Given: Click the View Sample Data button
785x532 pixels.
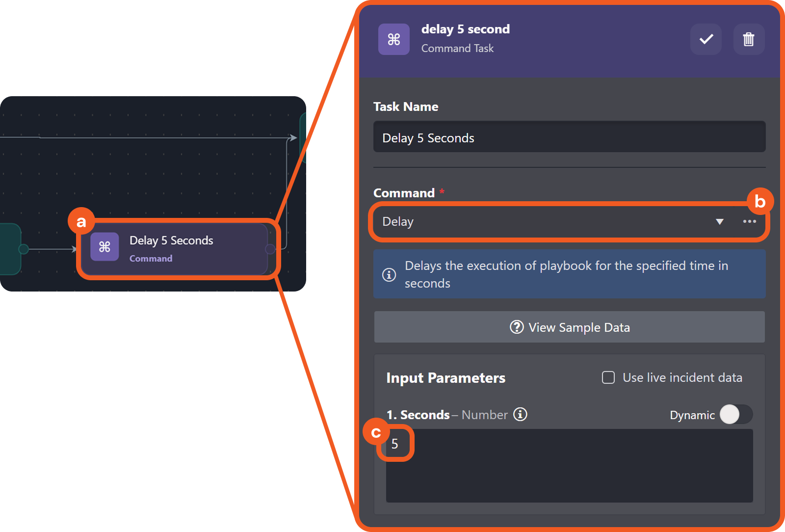Looking at the screenshot, I should click(x=569, y=327).
